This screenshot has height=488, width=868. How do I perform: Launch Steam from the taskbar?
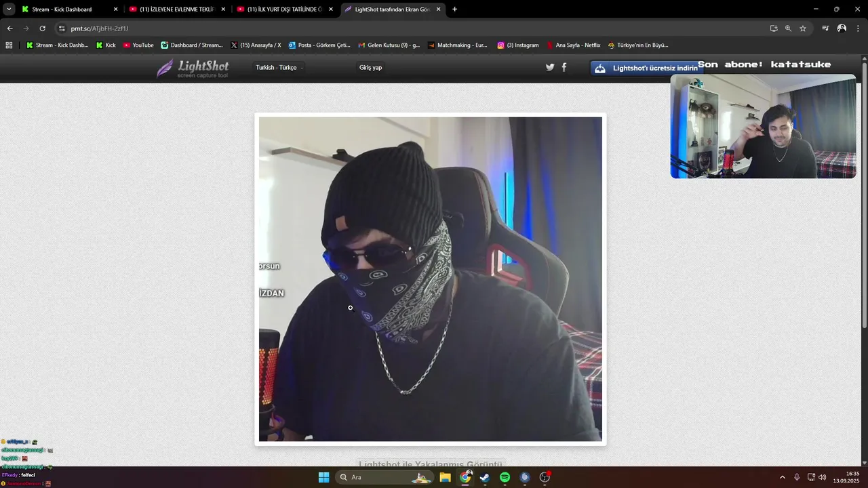point(485,477)
